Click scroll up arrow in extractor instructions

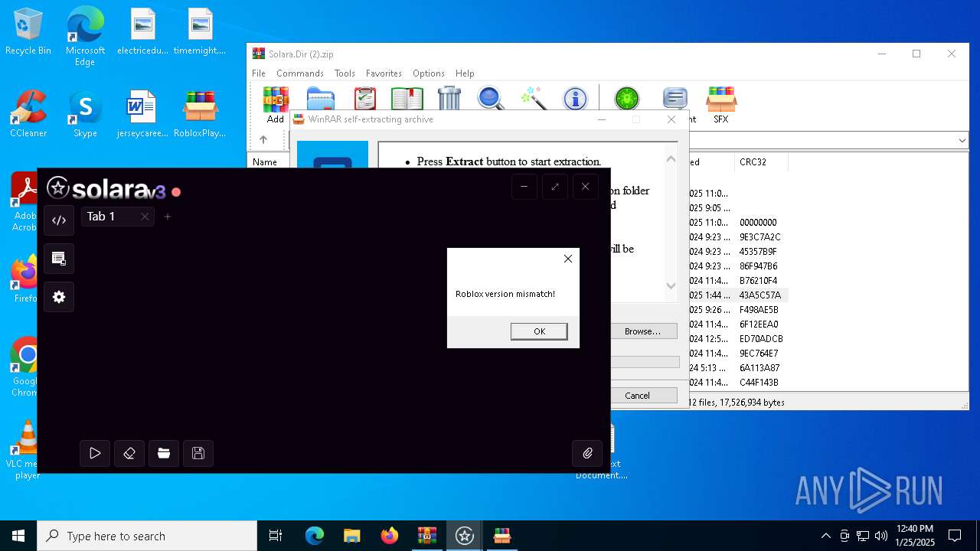coord(671,159)
